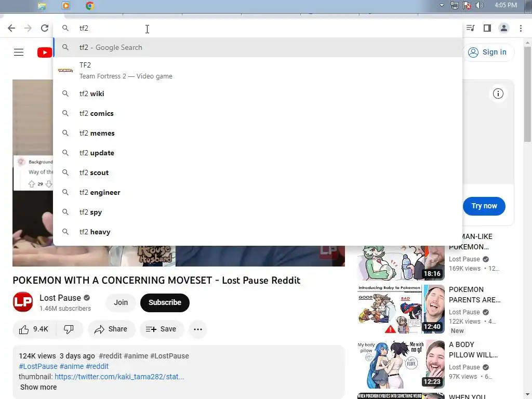
Task: Choose the 'tf2 update' suggestion
Action: pyautogui.click(x=258, y=153)
